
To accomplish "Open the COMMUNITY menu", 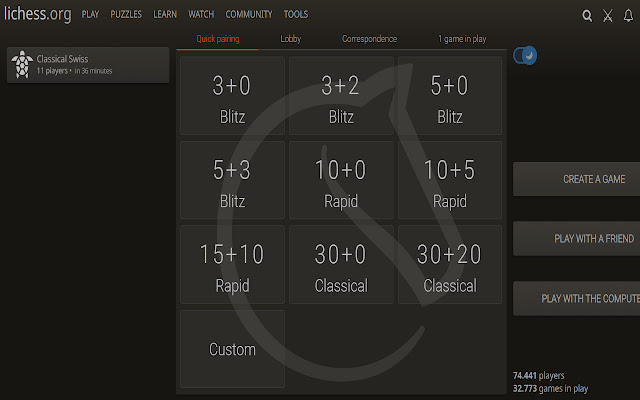I will coord(248,15).
